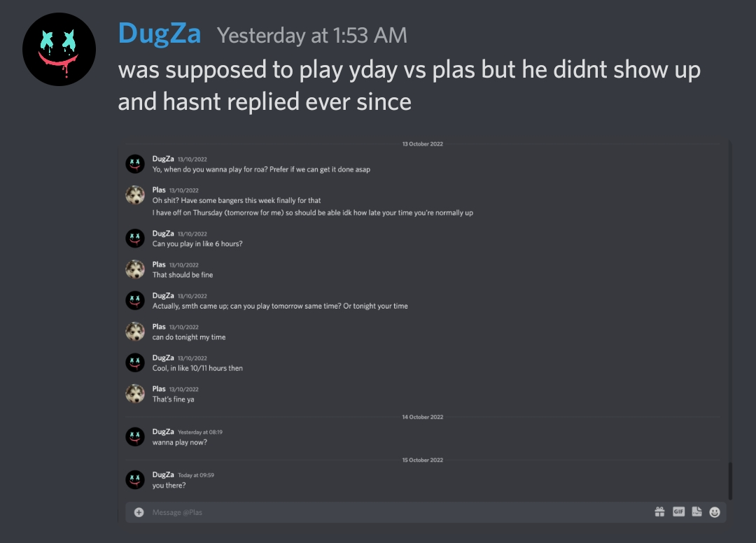
Task: Click the 'Today at 09:59' timestamp
Action: [196, 475]
